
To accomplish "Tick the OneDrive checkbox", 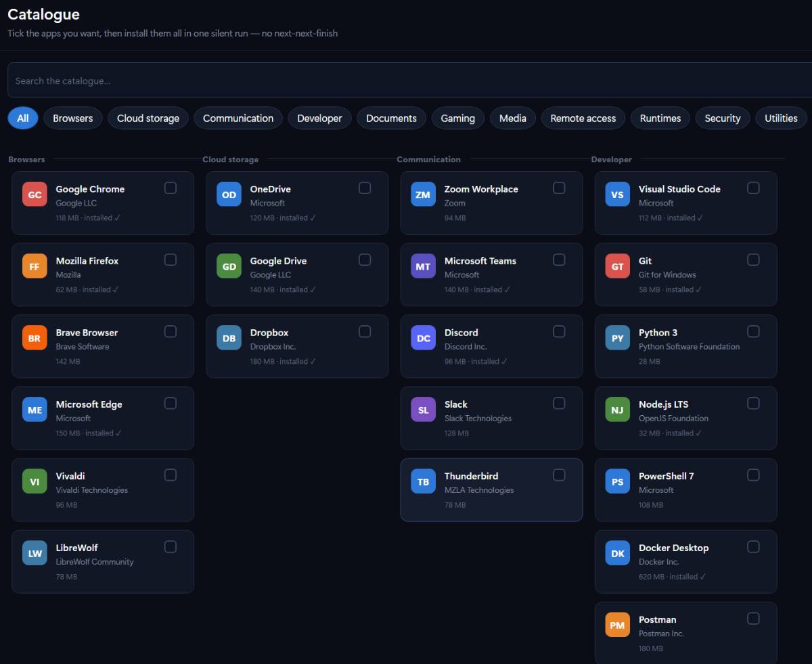I will 365,188.
